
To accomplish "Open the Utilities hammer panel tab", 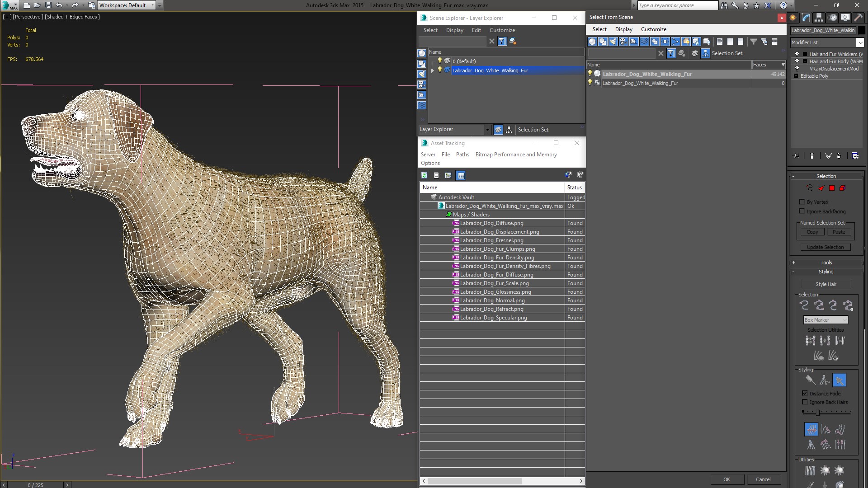I will pos(858,18).
